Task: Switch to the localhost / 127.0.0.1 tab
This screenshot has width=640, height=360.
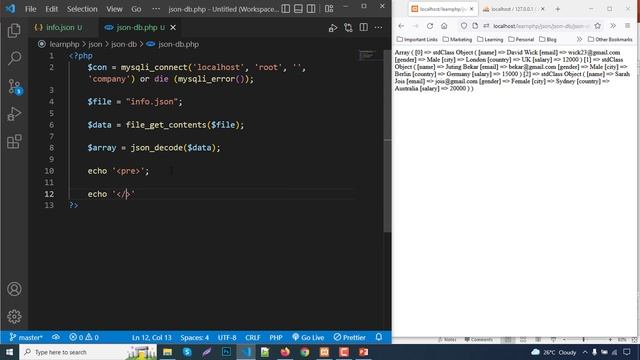Action: click(513, 9)
